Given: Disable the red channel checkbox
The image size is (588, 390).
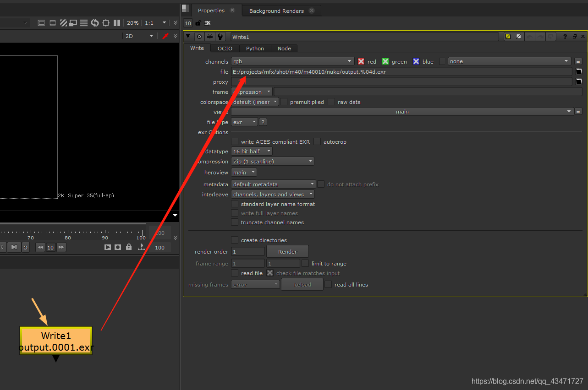Looking at the screenshot, I should [x=361, y=61].
